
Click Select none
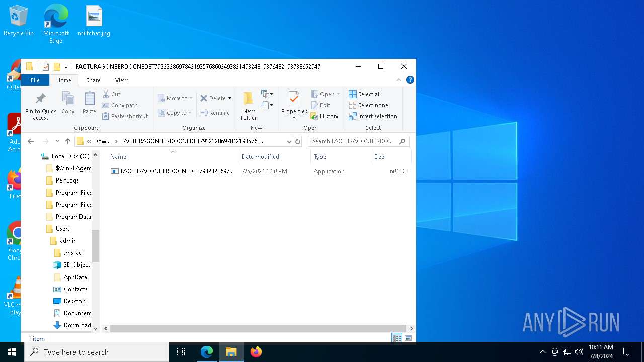point(368,105)
